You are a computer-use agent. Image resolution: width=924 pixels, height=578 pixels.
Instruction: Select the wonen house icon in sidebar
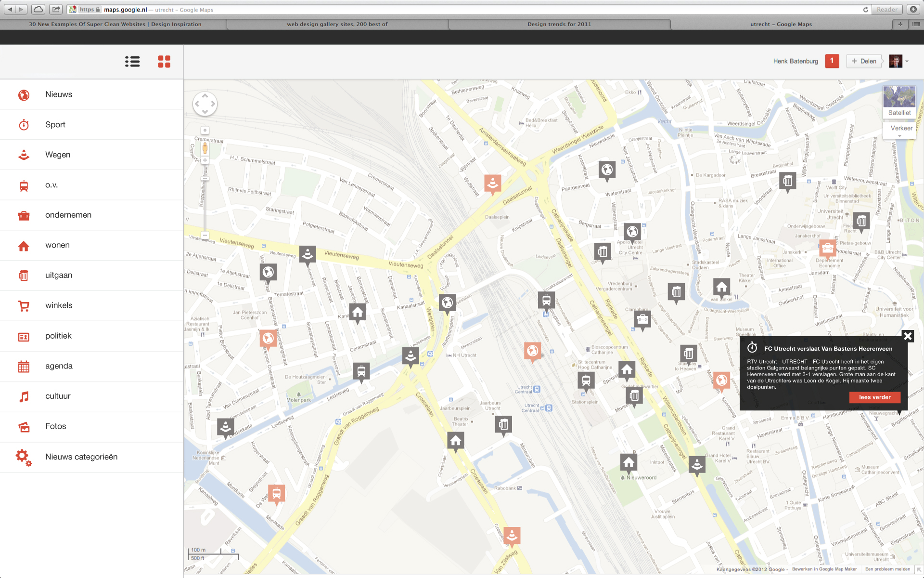coord(24,246)
